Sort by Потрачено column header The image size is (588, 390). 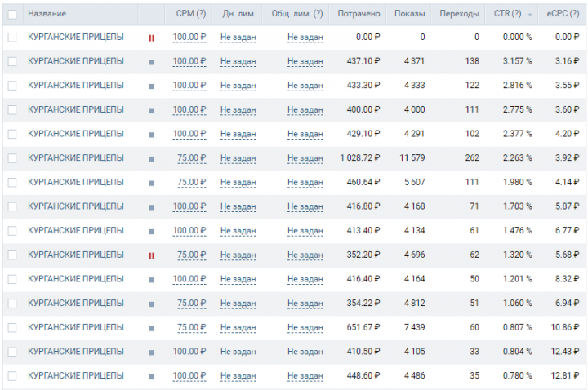tap(359, 14)
